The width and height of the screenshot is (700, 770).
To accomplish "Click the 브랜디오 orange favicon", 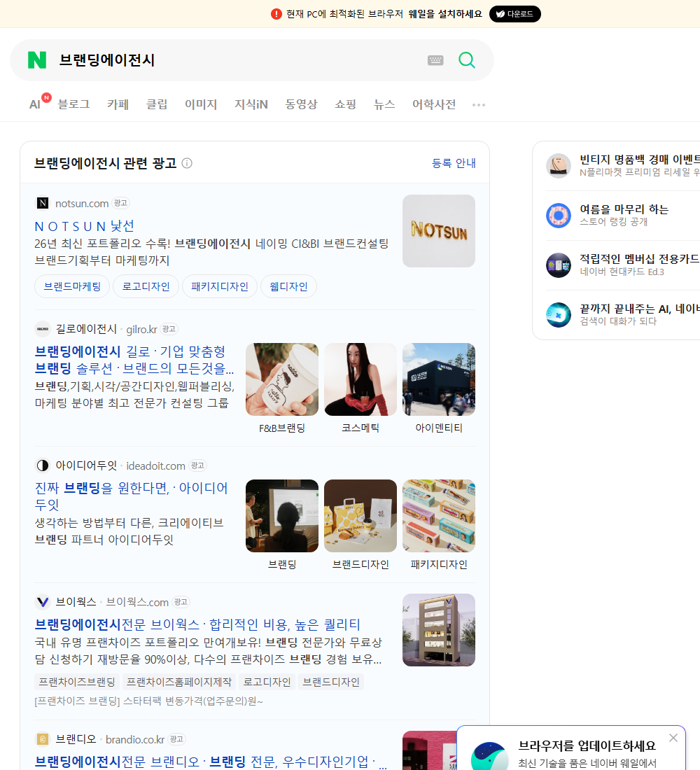I will click(x=43, y=738).
